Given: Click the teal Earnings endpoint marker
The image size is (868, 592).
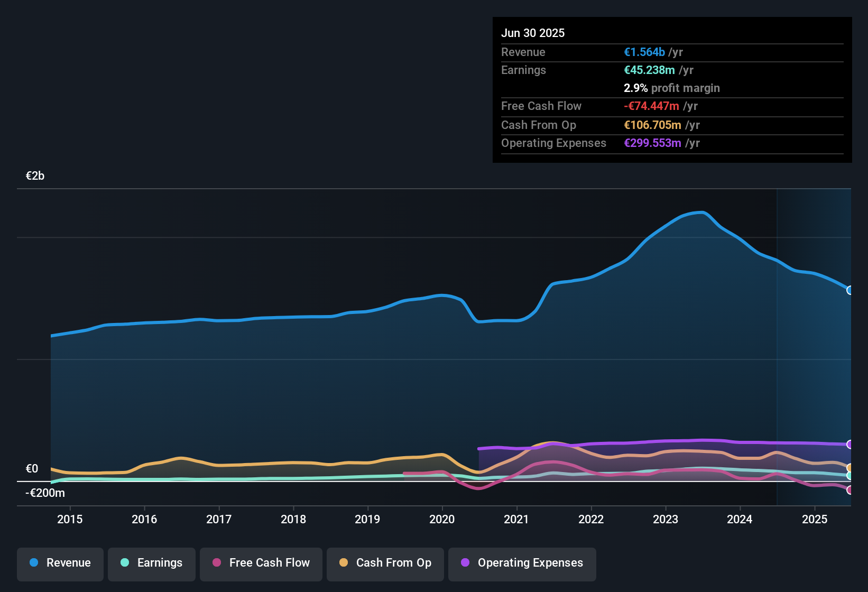Looking at the screenshot, I should (x=850, y=476).
